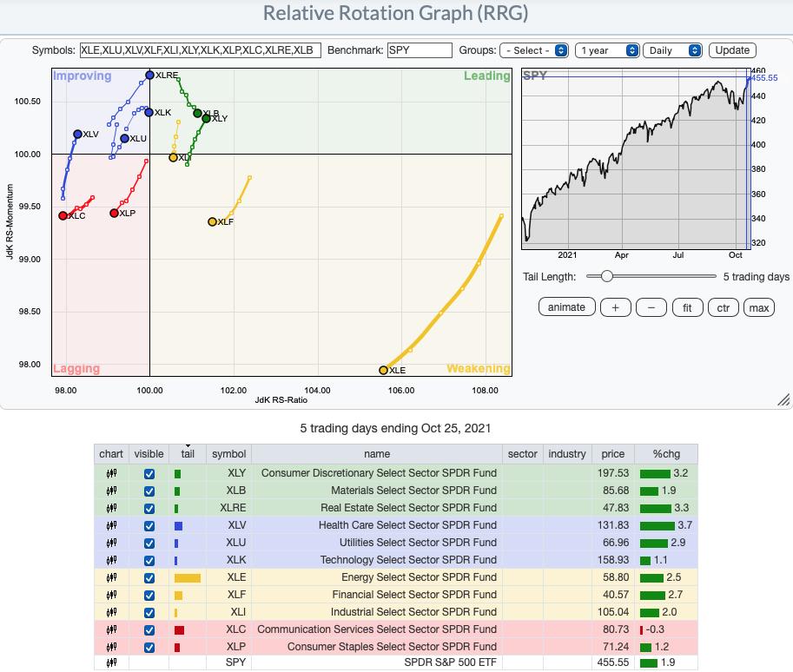This screenshot has width=793, height=672.
Task: Click XLC red tail color bar
Action: coord(179,630)
